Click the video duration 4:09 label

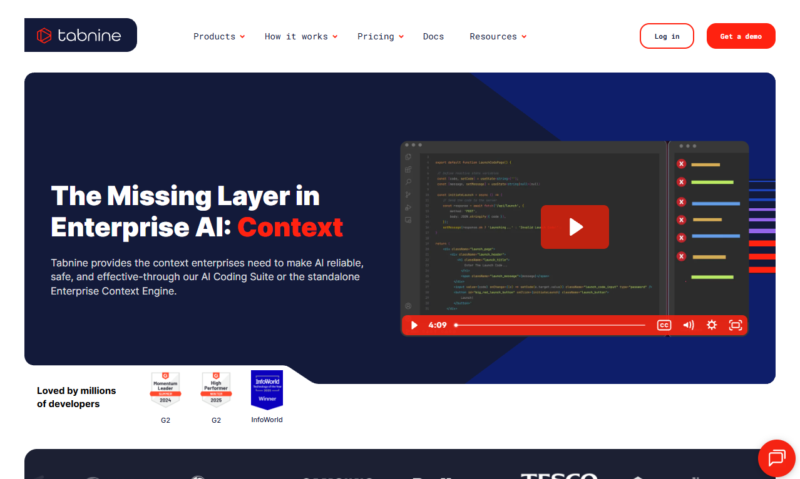pos(437,325)
